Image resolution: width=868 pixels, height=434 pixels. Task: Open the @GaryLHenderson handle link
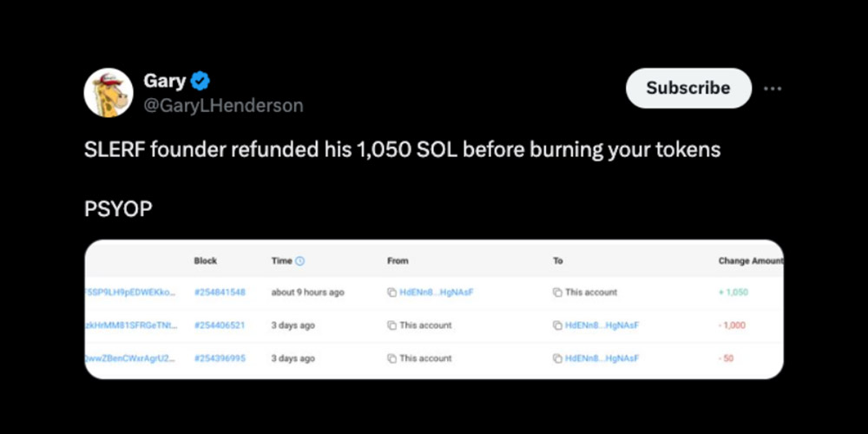(223, 106)
